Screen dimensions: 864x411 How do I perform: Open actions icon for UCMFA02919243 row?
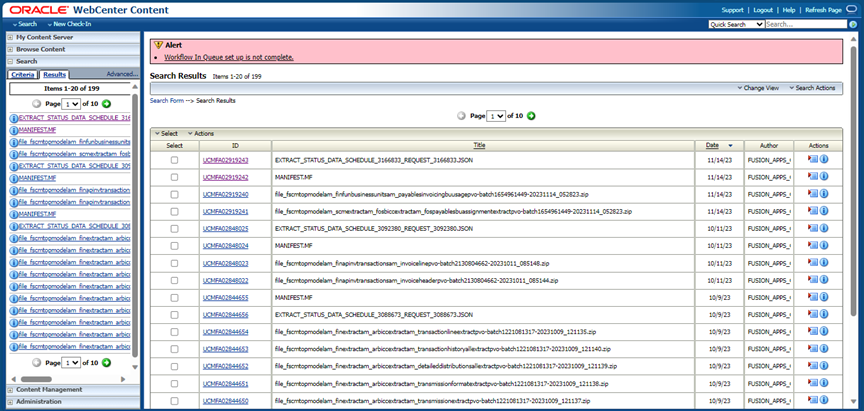click(x=813, y=160)
